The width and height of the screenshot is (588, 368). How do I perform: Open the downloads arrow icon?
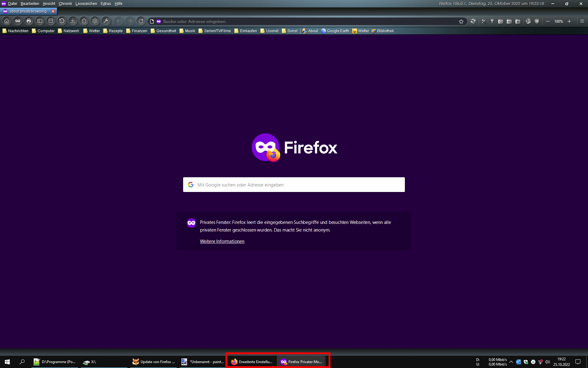73,21
